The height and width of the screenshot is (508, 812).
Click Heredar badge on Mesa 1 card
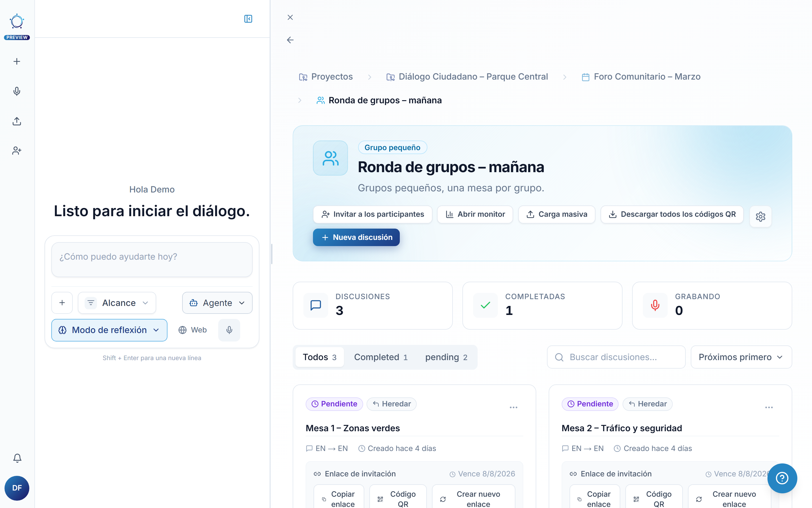pos(392,404)
